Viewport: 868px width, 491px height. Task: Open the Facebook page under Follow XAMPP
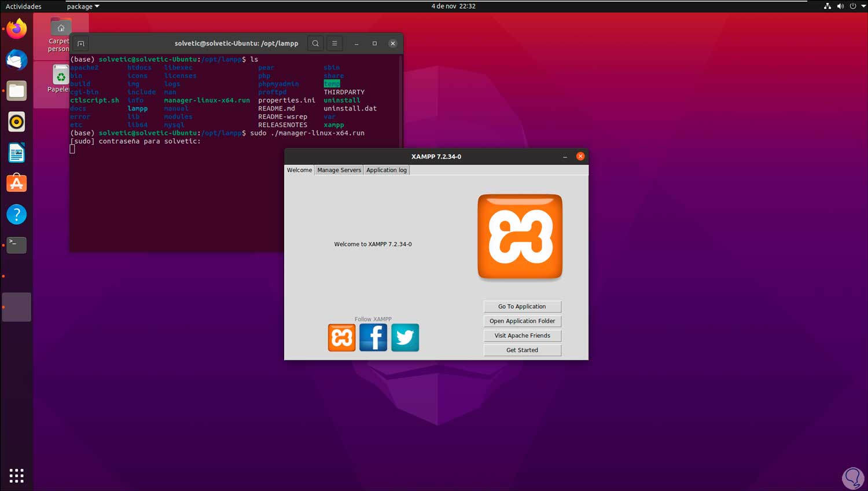click(x=373, y=338)
